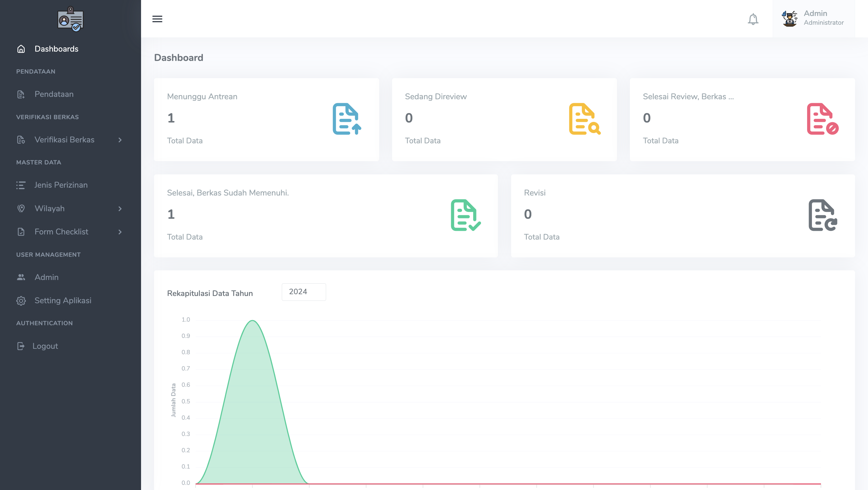
Task: Click the blue Menunggu Antrean document icon
Action: (347, 119)
